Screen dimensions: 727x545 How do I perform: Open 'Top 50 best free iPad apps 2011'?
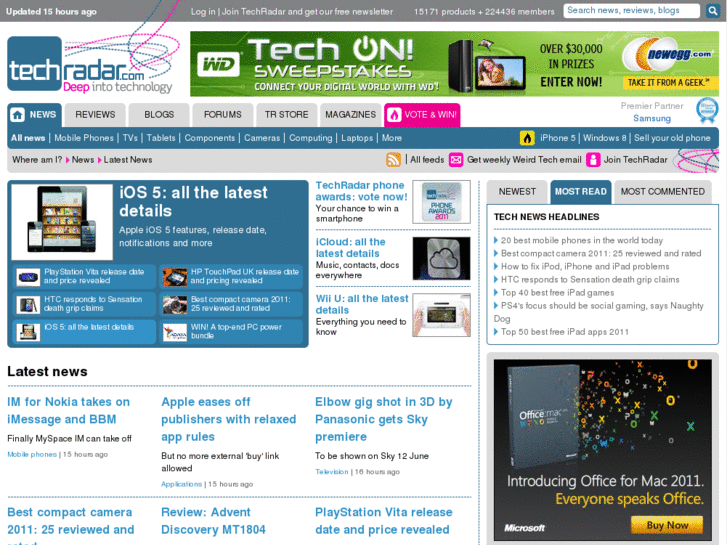pos(564,332)
